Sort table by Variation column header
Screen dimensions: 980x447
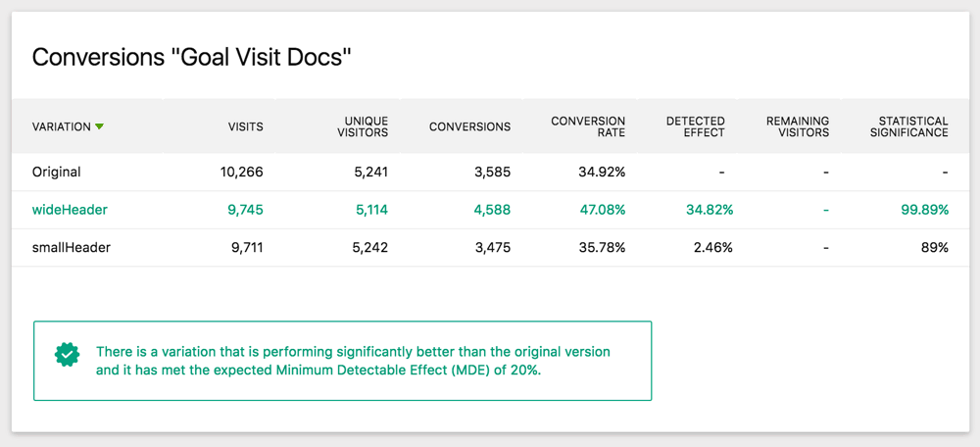click(61, 126)
